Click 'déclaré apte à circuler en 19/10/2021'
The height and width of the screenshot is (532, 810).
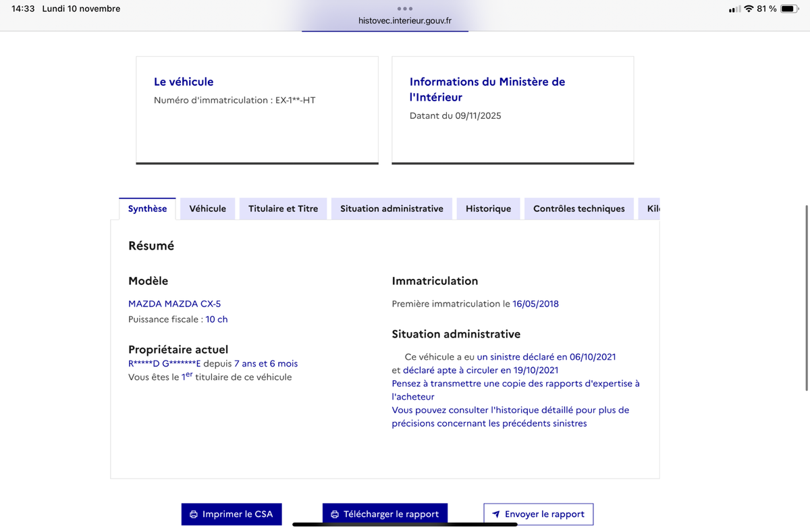(x=481, y=370)
